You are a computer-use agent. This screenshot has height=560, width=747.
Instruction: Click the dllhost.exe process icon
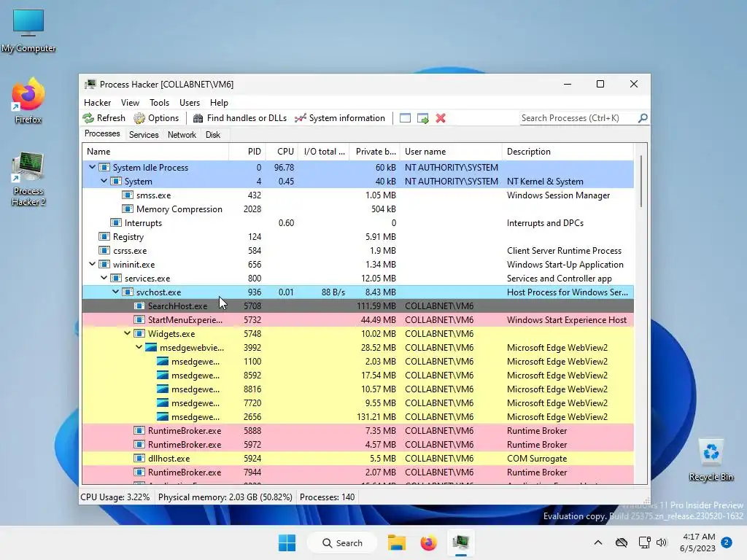coord(139,458)
